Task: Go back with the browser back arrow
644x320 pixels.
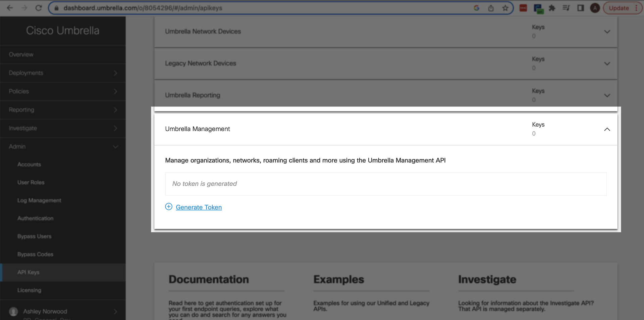Action: tap(10, 8)
